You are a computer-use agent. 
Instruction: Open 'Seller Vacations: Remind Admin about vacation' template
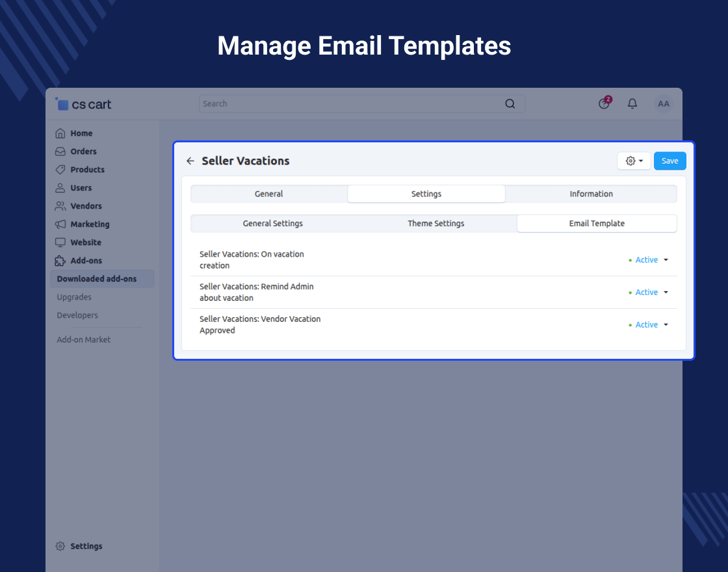[x=256, y=292]
